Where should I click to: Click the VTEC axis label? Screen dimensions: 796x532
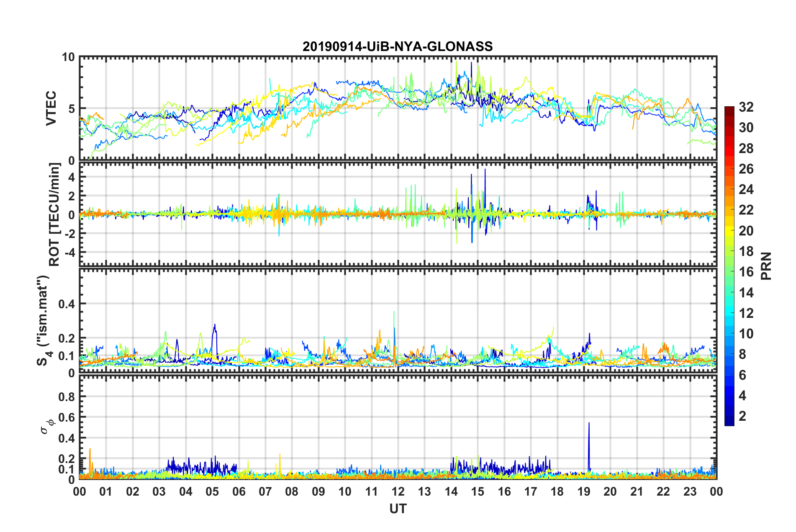pos(51,108)
